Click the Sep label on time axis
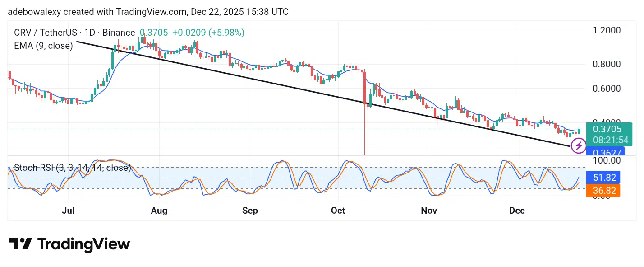Image resolution: width=644 pixels, height=267 pixels. point(250,211)
